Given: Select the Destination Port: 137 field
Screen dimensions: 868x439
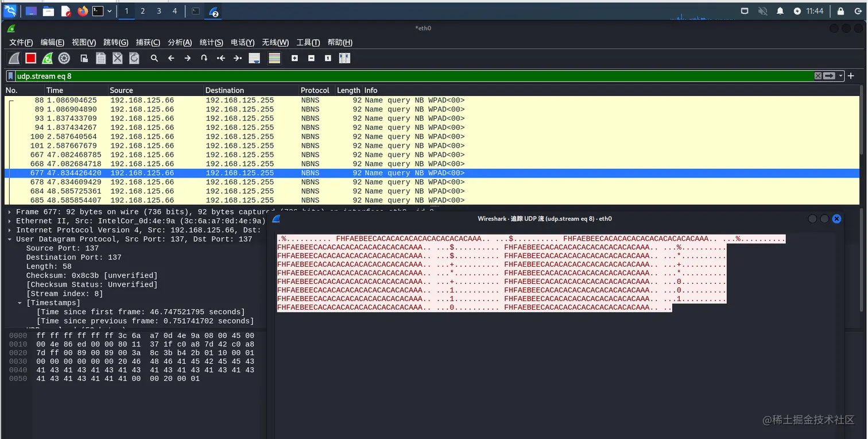Looking at the screenshot, I should pos(73,257).
